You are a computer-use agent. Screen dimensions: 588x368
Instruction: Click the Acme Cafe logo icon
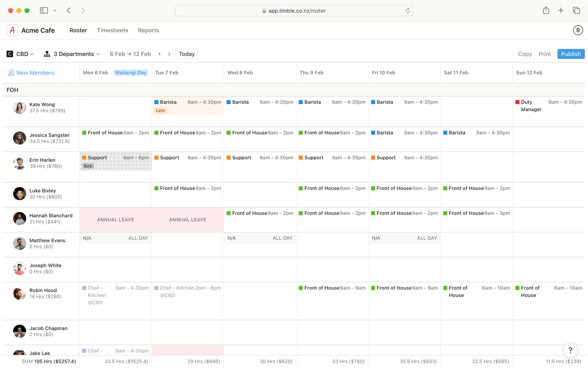pos(12,30)
